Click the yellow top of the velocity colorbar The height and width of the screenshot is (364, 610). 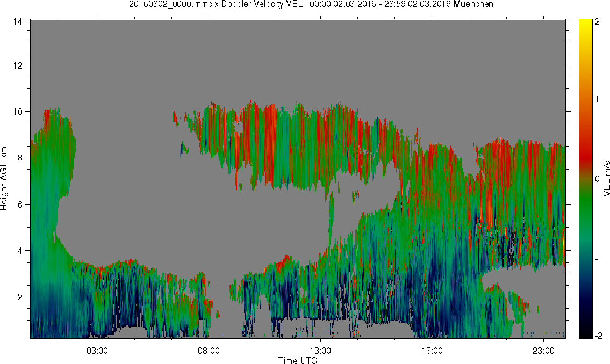pyautogui.click(x=586, y=23)
